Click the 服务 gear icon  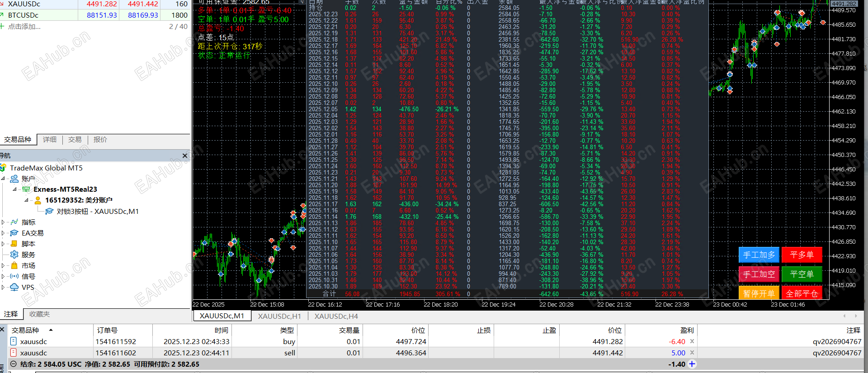(x=14, y=255)
